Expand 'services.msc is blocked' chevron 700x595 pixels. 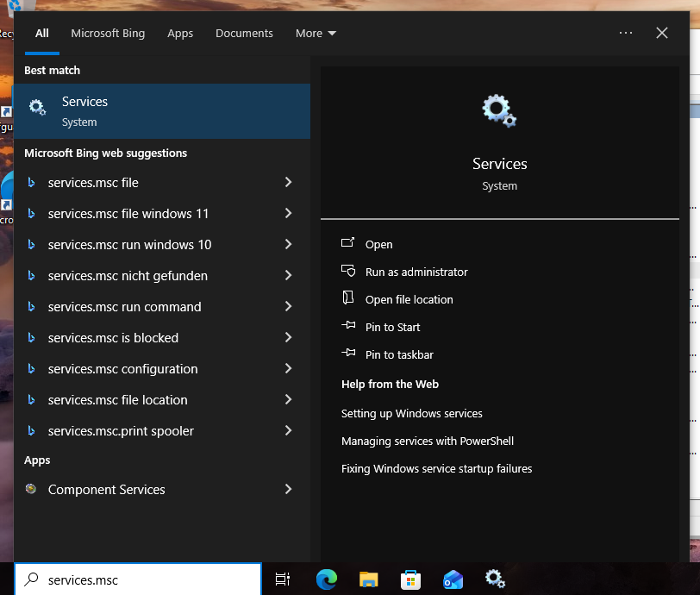[288, 338]
